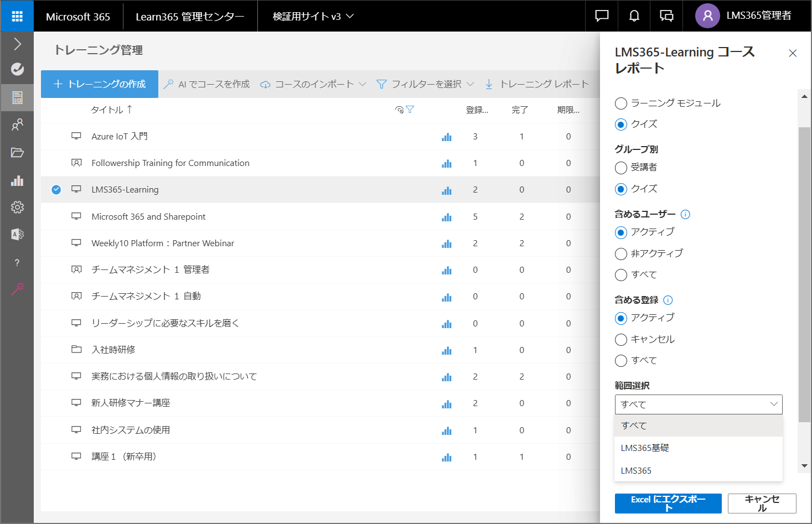Open the language settings sidebar icon

point(17,235)
